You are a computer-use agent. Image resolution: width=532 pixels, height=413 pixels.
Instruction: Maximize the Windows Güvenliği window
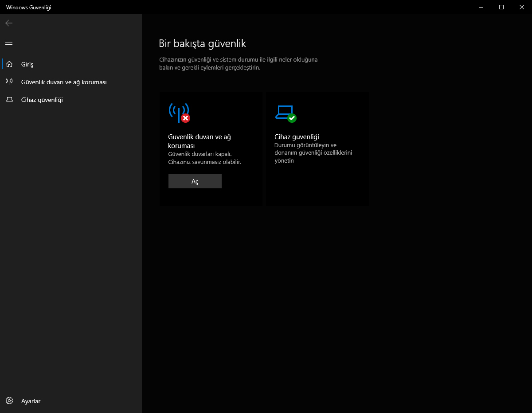(501, 7)
